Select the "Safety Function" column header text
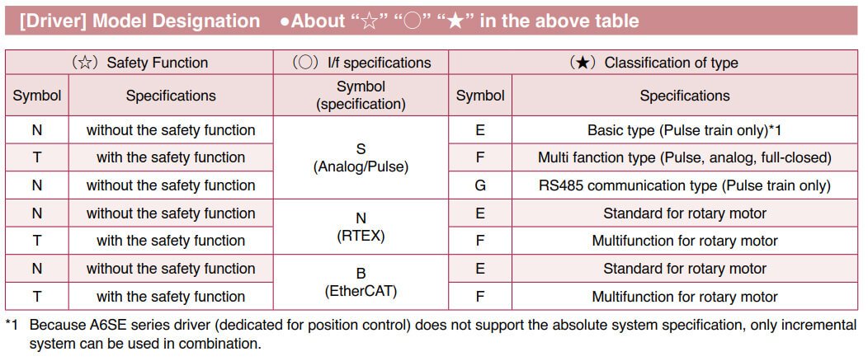The width and height of the screenshot is (868, 361). click(x=157, y=63)
